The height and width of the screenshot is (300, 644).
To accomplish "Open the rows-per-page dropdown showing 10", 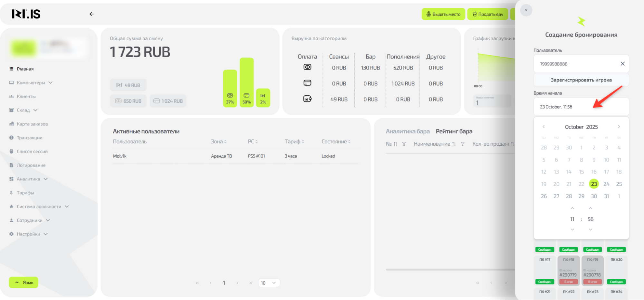I will click(x=269, y=283).
